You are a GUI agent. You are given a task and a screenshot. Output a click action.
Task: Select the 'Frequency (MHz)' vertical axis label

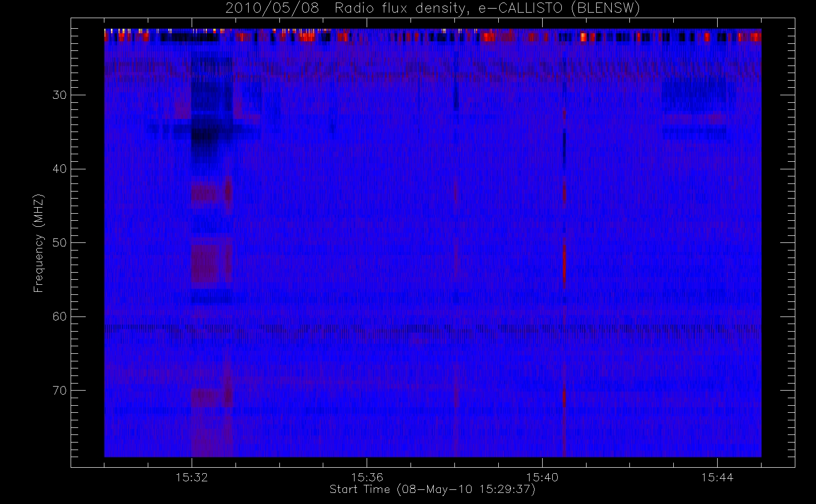(x=39, y=243)
